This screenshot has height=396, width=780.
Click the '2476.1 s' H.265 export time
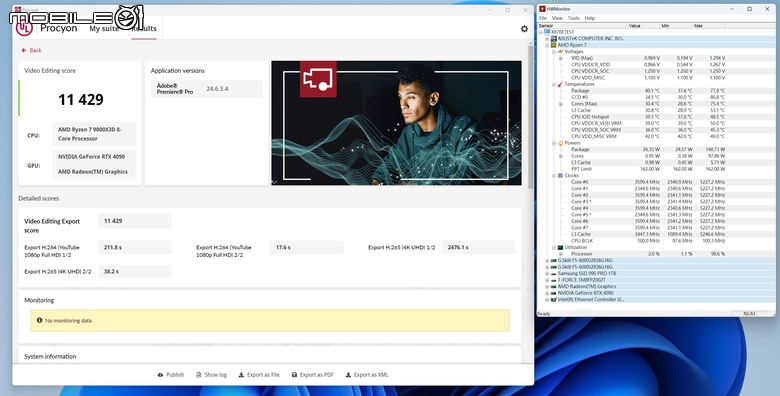(478, 247)
